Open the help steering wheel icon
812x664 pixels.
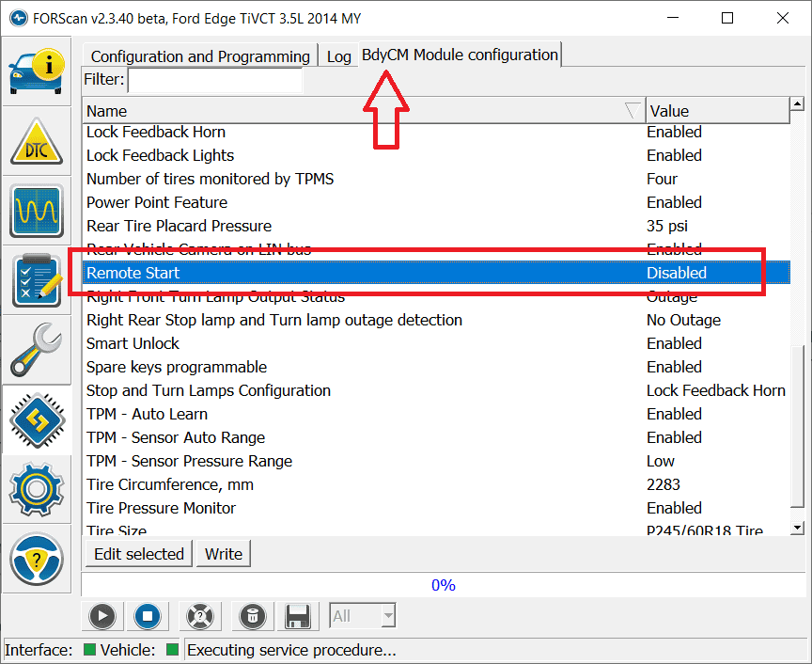point(37,559)
